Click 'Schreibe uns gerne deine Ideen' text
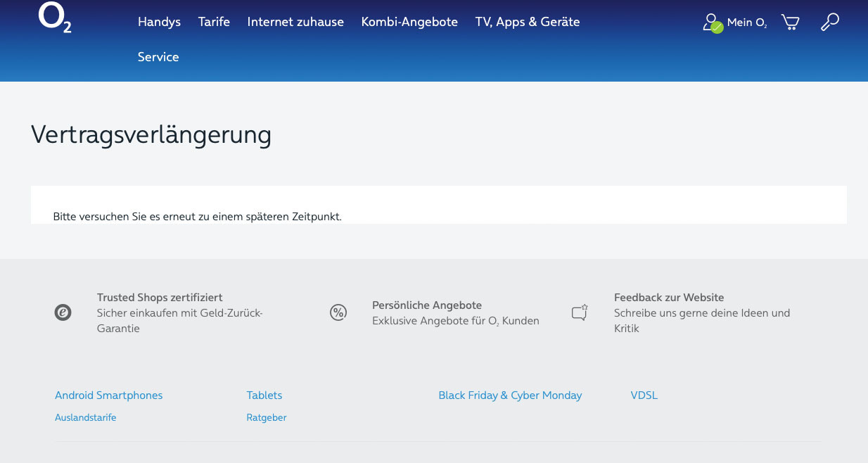This screenshot has height=463, width=868. click(x=702, y=321)
